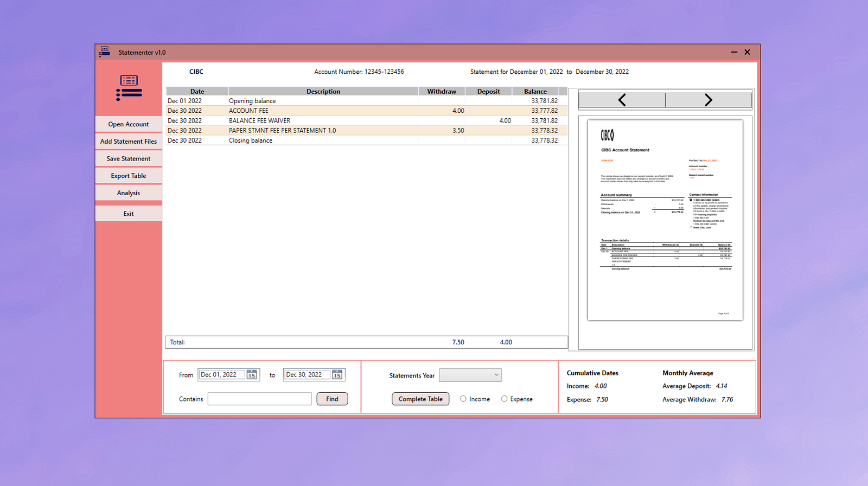Click the CIBC statement page thumbnail
Screen dimensions: 868x486
(665, 220)
